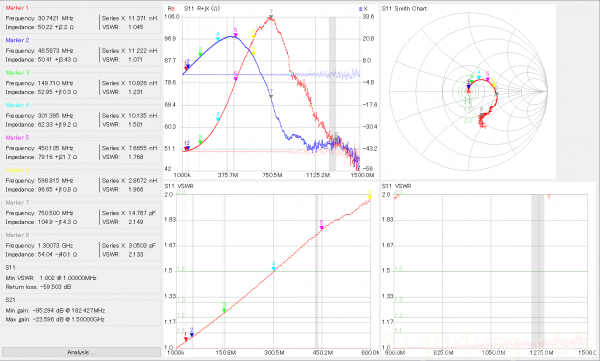Click the frequency value 450.105 MHz

[55, 148]
